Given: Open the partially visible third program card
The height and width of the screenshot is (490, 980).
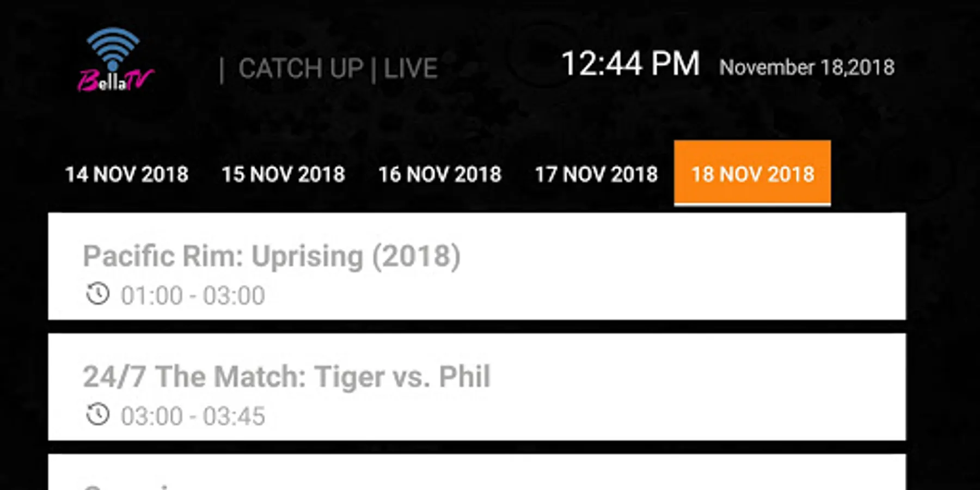Looking at the screenshot, I should [x=477, y=472].
